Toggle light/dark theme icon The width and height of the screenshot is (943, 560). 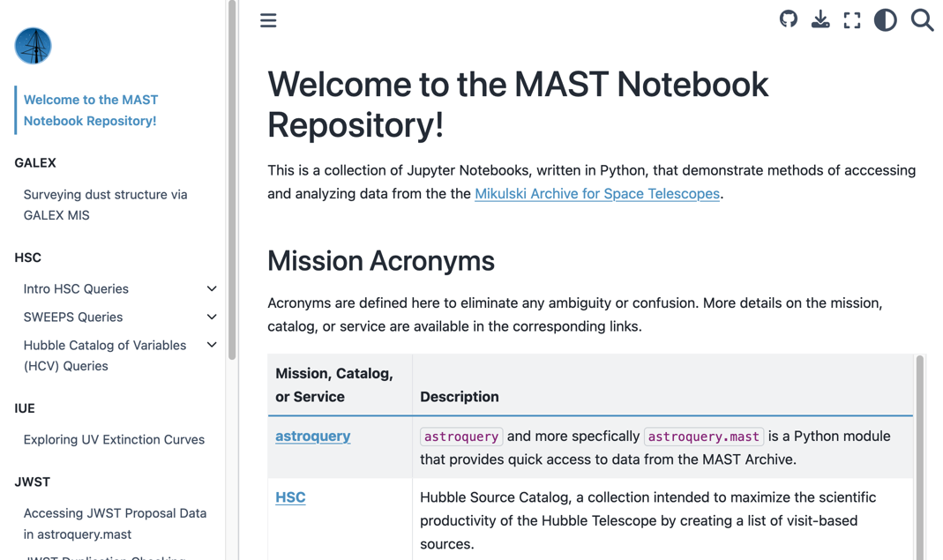886,20
